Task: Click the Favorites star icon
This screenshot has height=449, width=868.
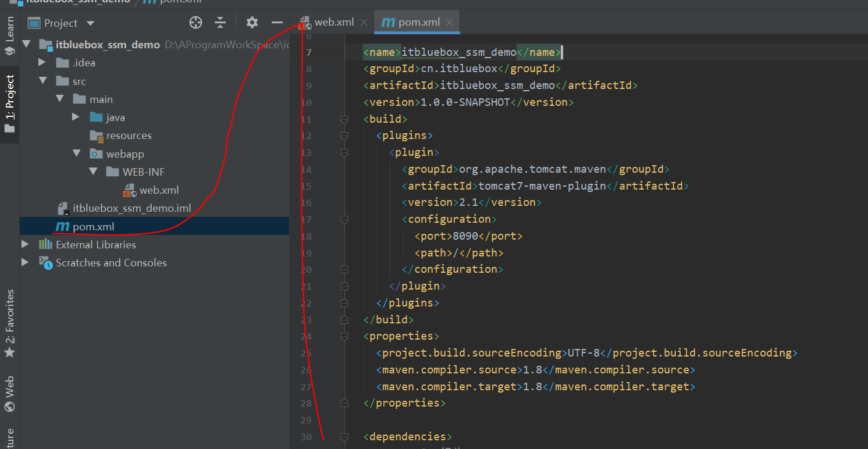Action: [x=9, y=353]
